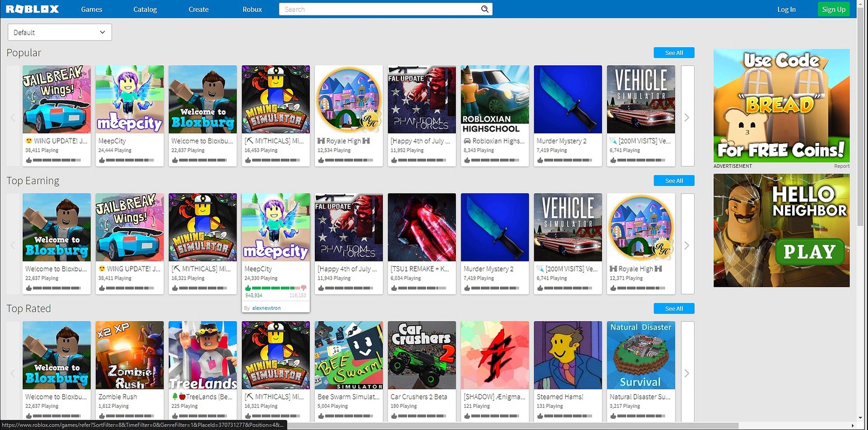
Task: Open the Catalog menu
Action: tap(145, 9)
